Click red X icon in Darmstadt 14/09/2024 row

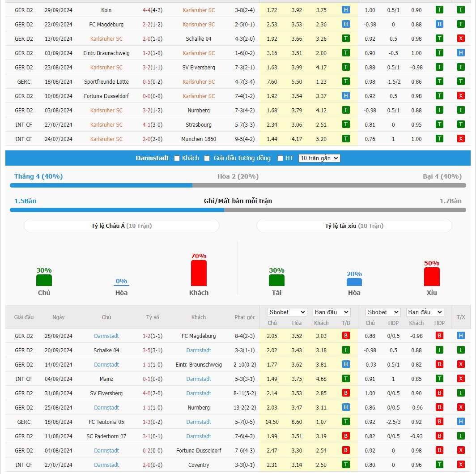point(461,364)
